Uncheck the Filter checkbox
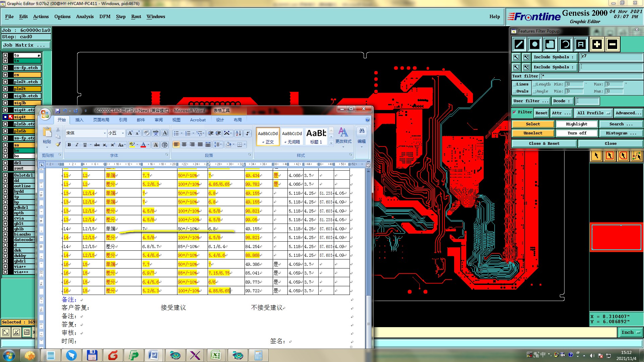 point(515,113)
